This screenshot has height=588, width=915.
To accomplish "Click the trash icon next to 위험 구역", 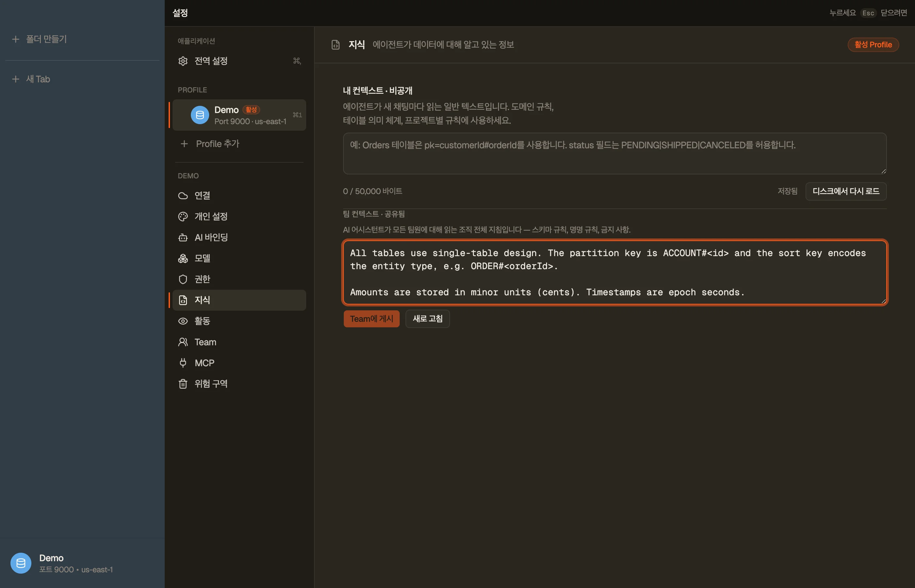I will pyautogui.click(x=183, y=384).
